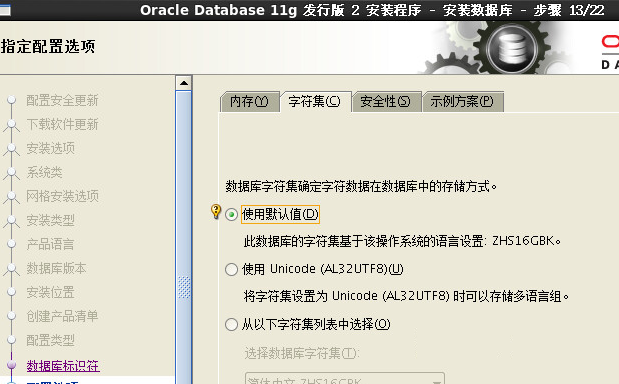This screenshot has width=619, height=384.
Task: Switch to the 字符集 tab
Action: pos(315,102)
